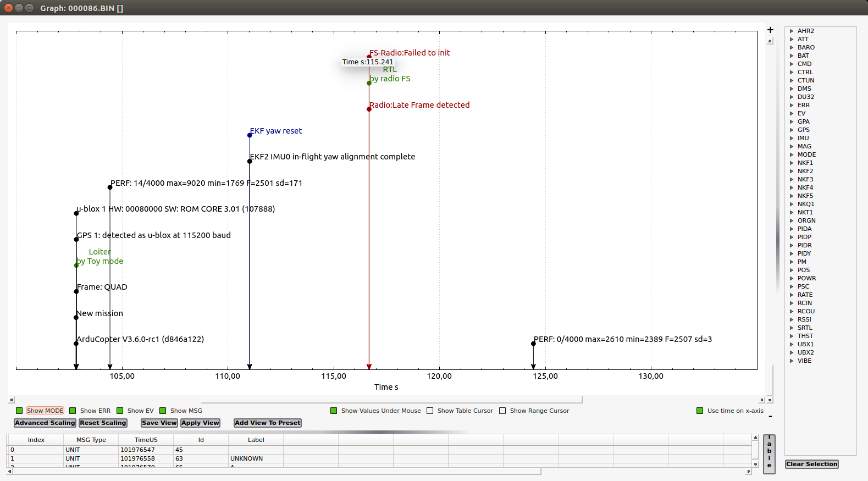Click the RTL by radio FS marker

point(369,83)
